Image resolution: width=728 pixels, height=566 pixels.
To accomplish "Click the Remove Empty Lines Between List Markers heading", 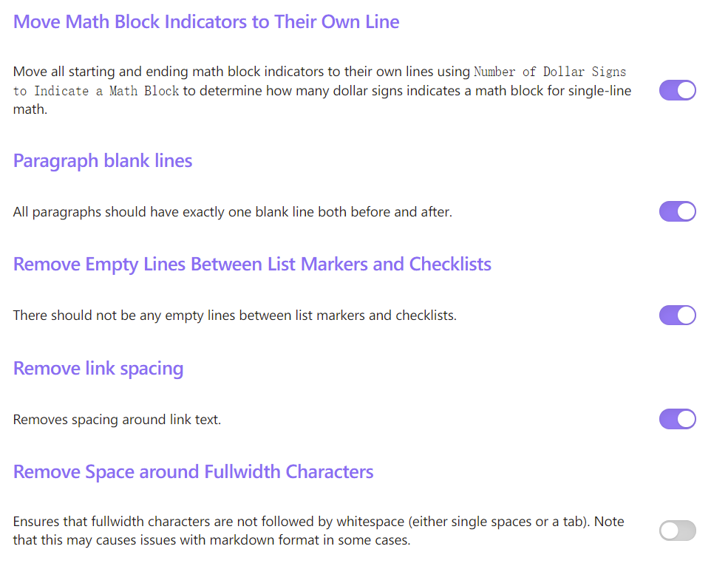I will (x=252, y=264).
